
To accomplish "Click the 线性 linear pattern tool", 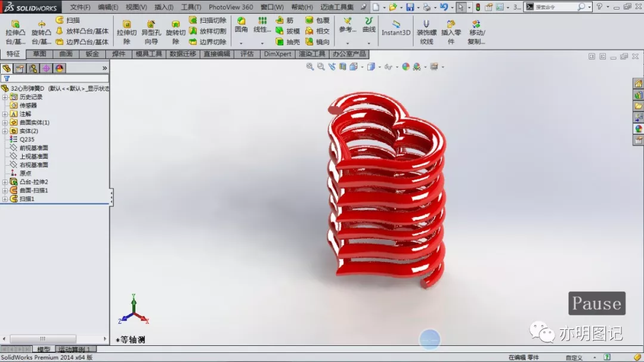I will pyautogui.click(x=262, y=24).
